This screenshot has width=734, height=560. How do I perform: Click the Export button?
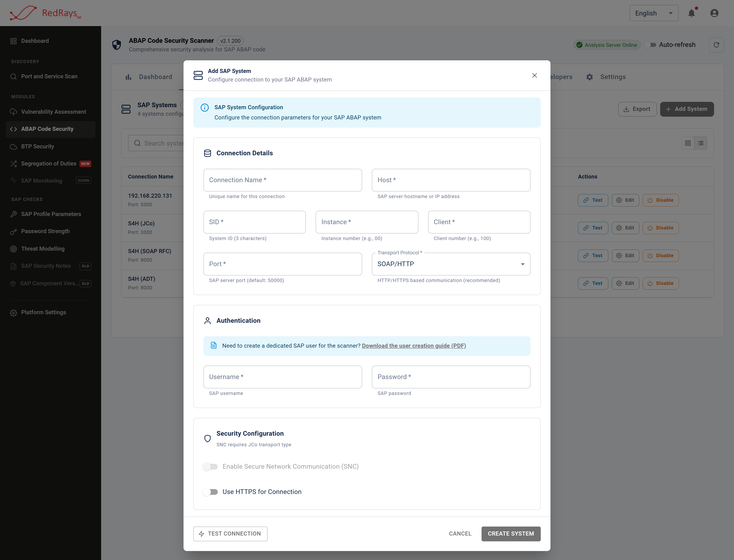[637, 109]
